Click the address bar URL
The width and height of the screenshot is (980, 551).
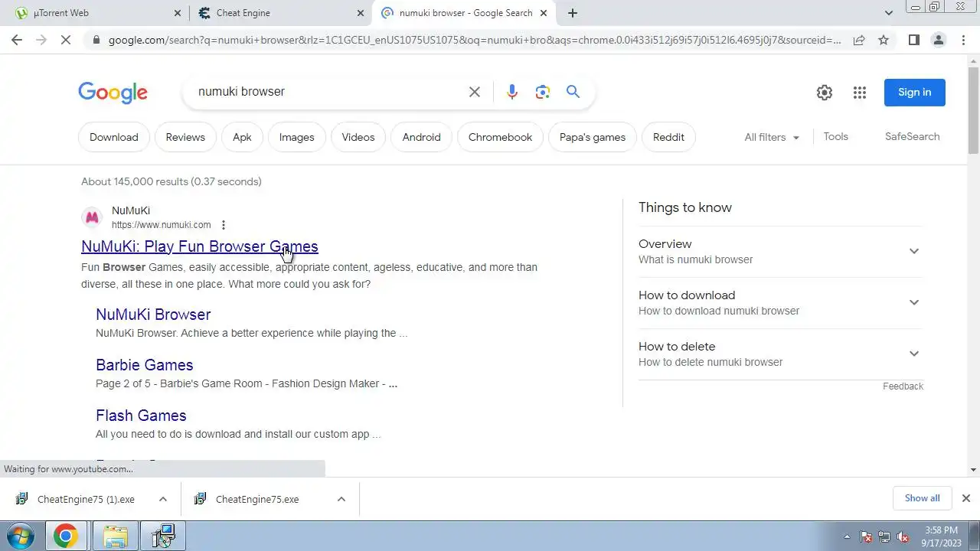point(475,40)
